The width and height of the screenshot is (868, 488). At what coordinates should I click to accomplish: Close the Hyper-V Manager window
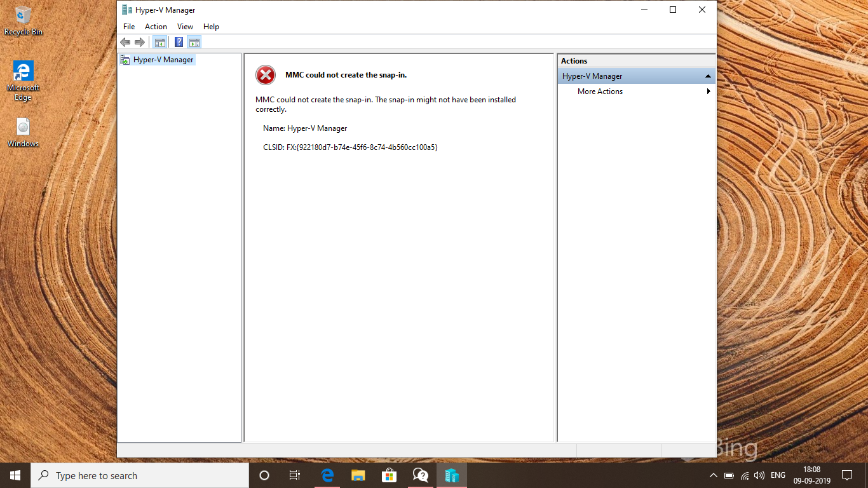(x=702, y=10)
